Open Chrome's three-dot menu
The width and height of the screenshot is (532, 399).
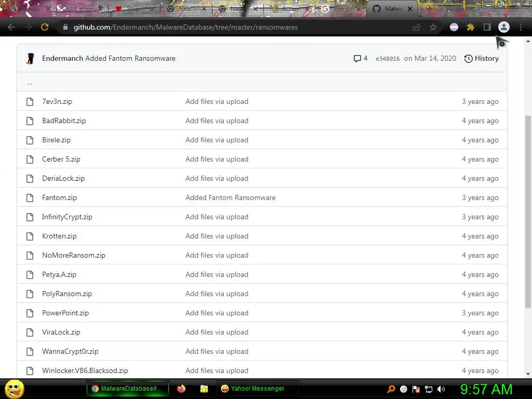521,27
